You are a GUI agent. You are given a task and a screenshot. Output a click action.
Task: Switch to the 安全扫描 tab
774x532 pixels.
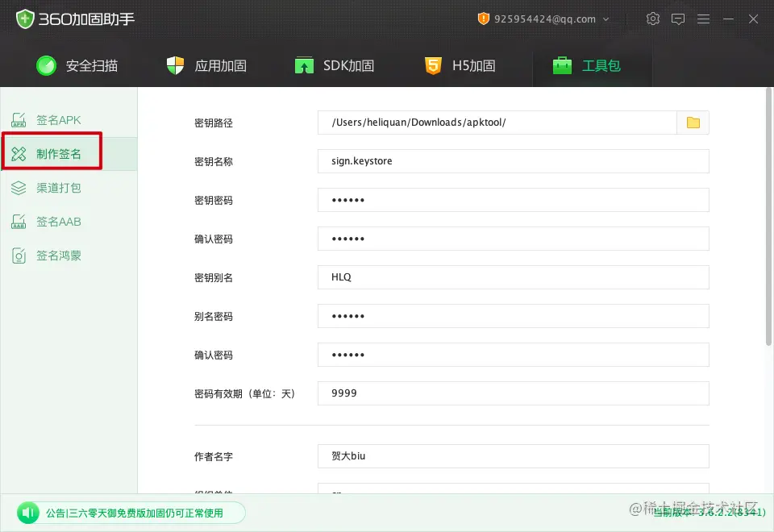tap(77, 65)
